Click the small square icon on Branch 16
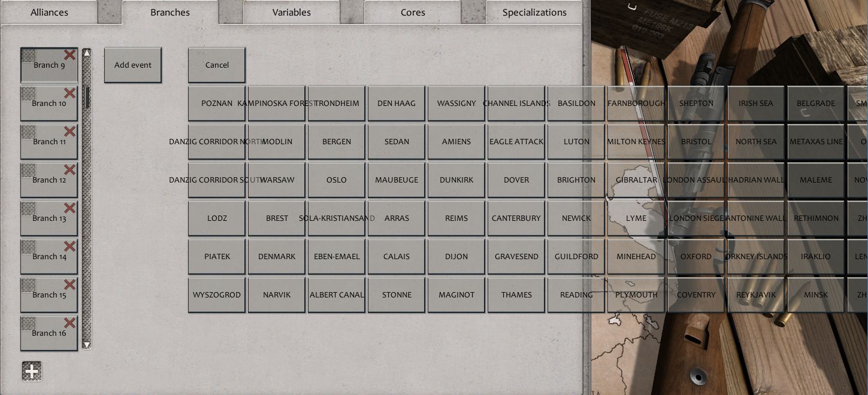Image resolution: width=868 pixels, height=395 pixels. pyautogui.click(x=28, y=324)
